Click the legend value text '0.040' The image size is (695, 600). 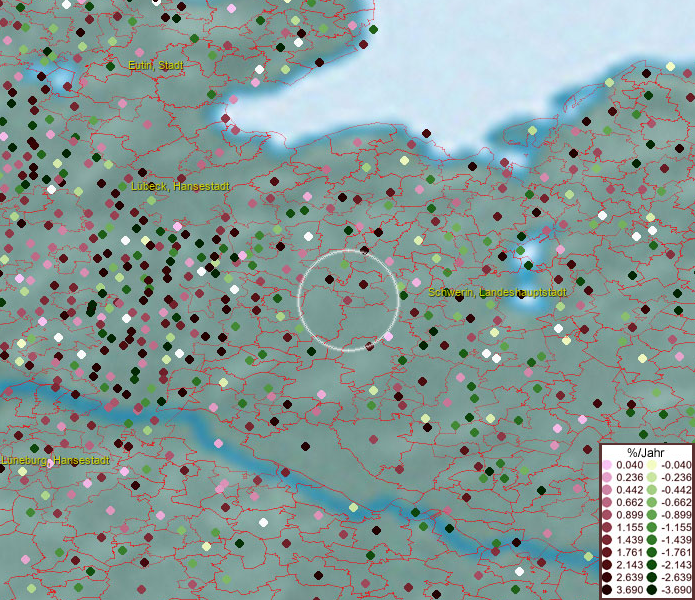point(630,465)
